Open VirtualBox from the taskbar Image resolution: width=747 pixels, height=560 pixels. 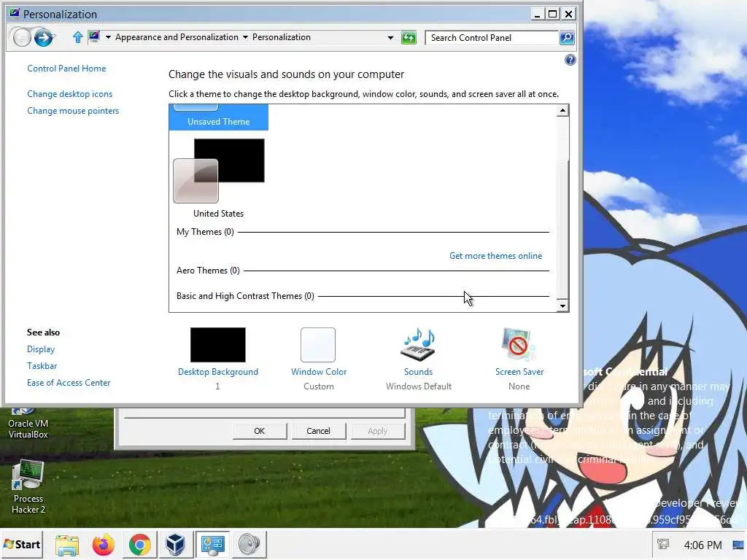pos(175,545)
